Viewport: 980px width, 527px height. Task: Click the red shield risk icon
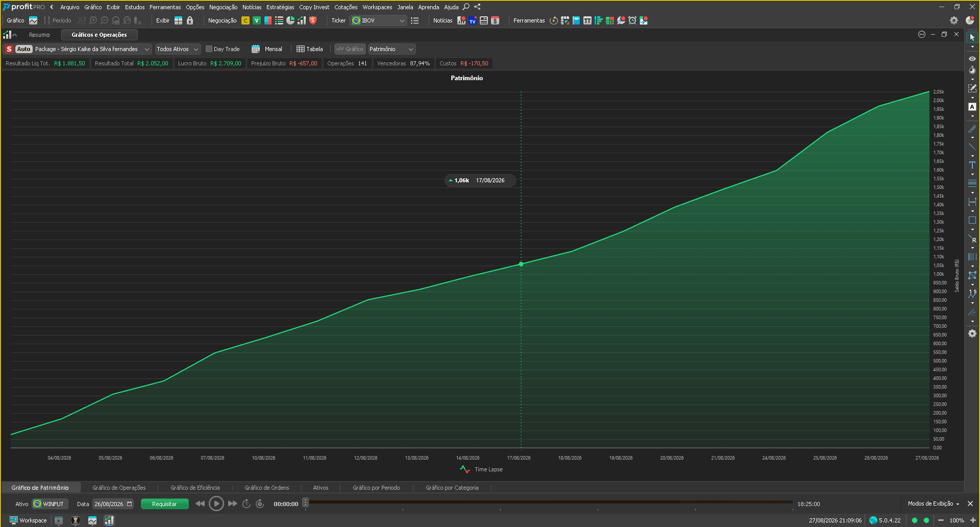(313, 20)
